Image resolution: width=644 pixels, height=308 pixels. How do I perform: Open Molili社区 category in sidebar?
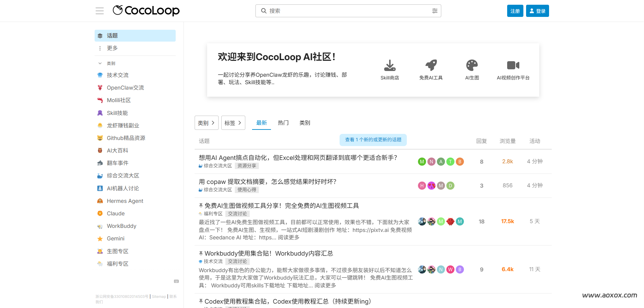[135, 100]
